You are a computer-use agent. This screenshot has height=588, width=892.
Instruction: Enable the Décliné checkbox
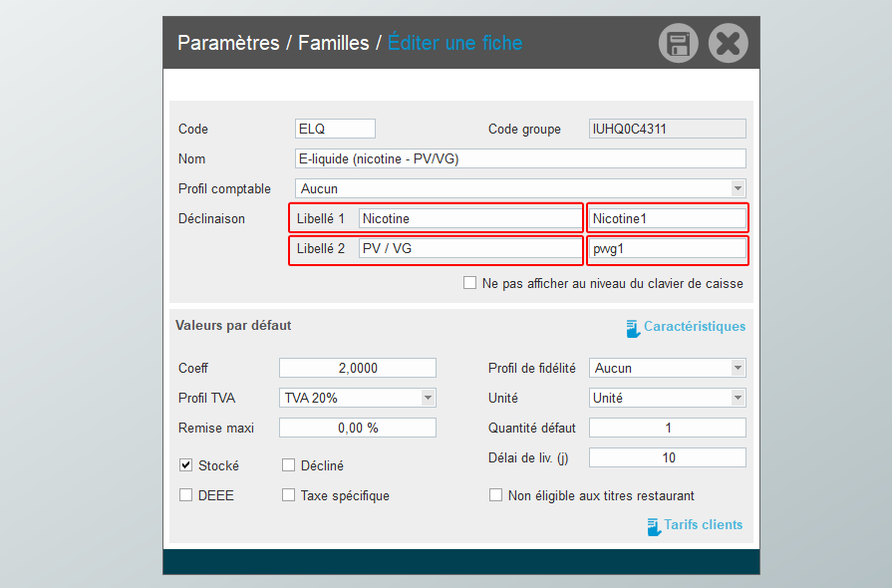pos(289,465)
